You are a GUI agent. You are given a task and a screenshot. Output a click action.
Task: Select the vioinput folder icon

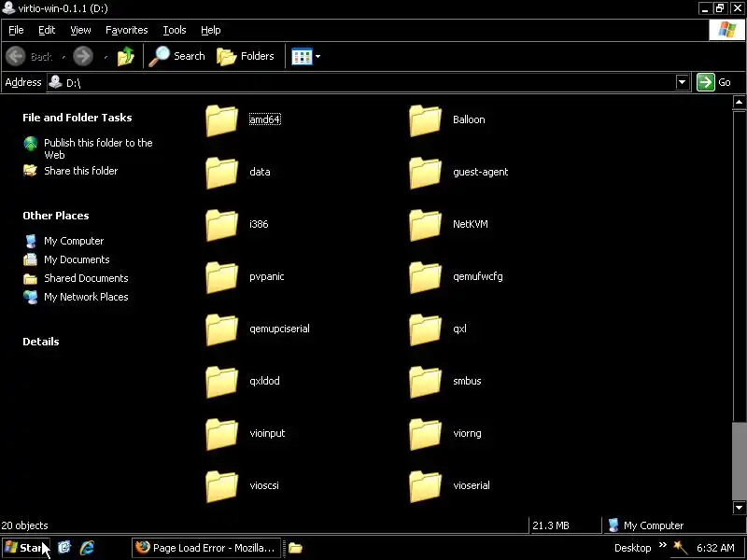click(x=221, y=435)
